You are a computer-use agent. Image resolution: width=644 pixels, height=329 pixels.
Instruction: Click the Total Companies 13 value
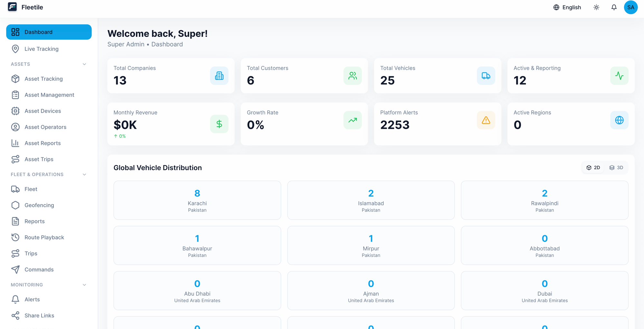(x=120, y=80)
